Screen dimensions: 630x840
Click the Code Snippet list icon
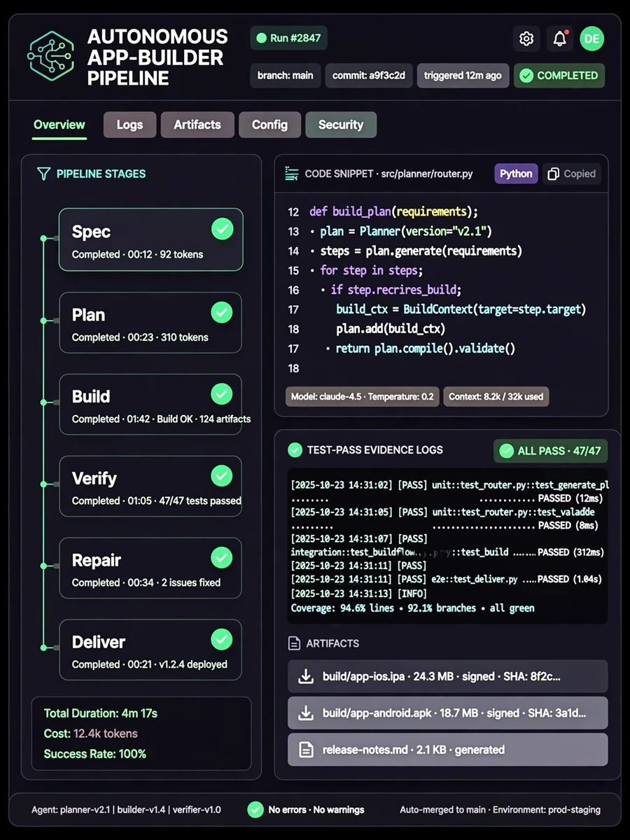[x=291, y=174]
